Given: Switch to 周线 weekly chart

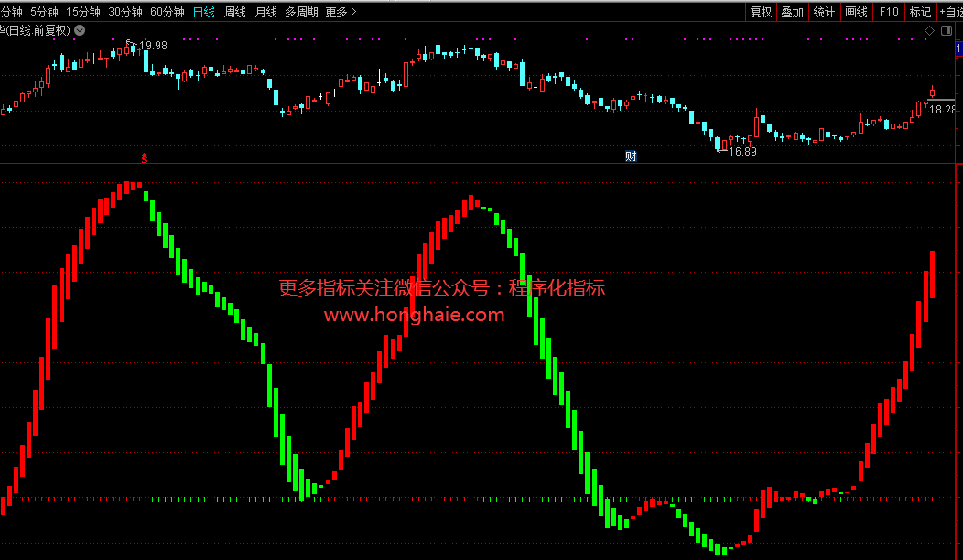Looking at the screenshot, I should tap(235, 12).
